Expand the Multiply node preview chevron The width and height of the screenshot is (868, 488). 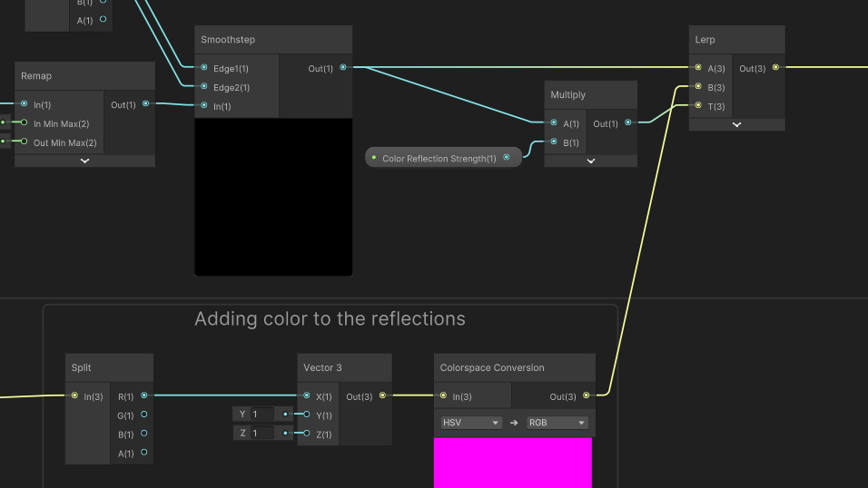click(x=591, y=161)
